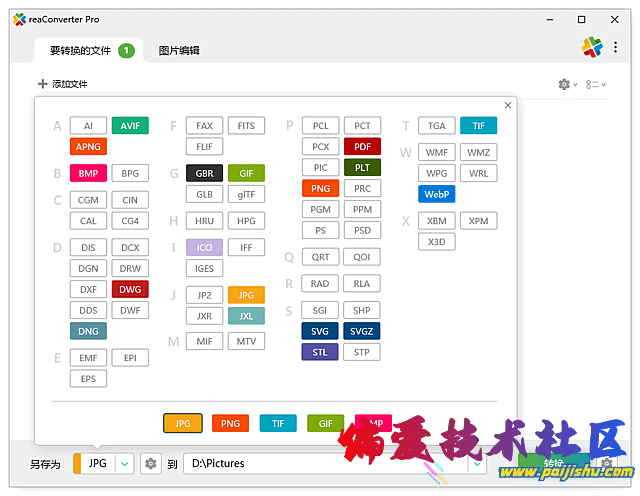Screen dimensions: 640x496
Task: Pick the WMZ format
Action: (478, 152)
